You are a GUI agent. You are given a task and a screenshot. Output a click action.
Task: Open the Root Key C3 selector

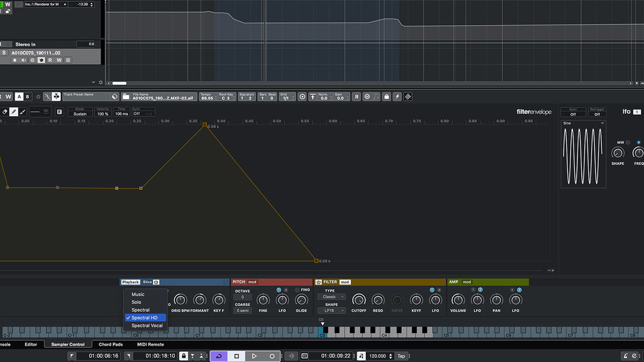[226, 97]
